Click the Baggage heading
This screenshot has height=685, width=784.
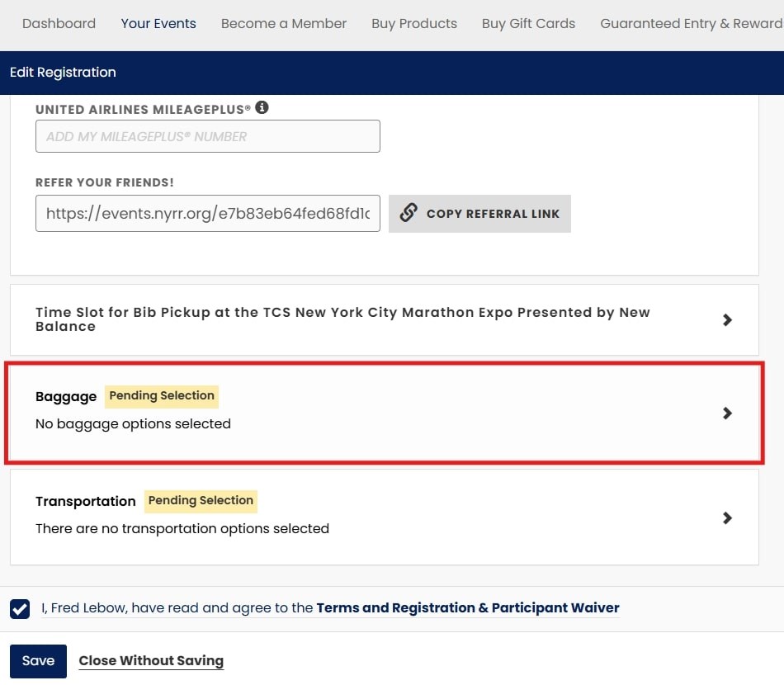pyautogui.click(x=66, y=396)
